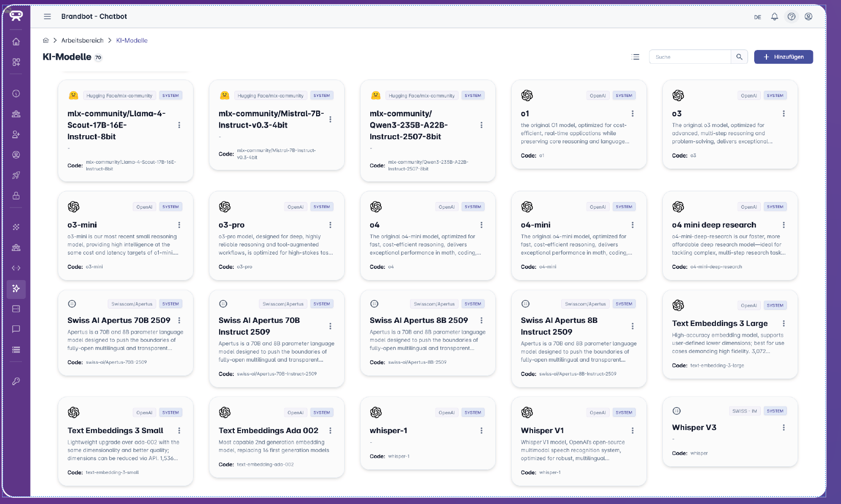
Task: Click the Hinzufügen button
Action: (783, 57)
